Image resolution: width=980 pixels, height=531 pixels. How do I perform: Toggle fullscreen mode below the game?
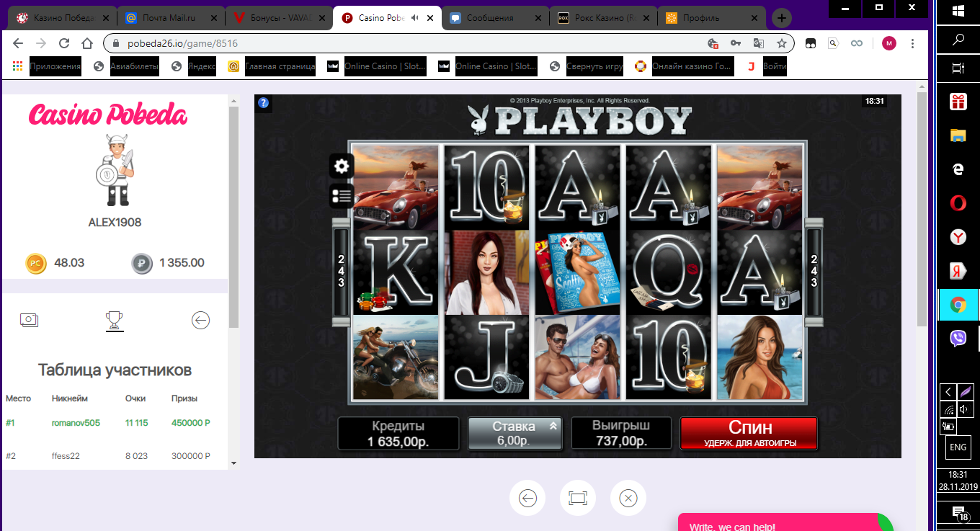(x=578, y=498)
